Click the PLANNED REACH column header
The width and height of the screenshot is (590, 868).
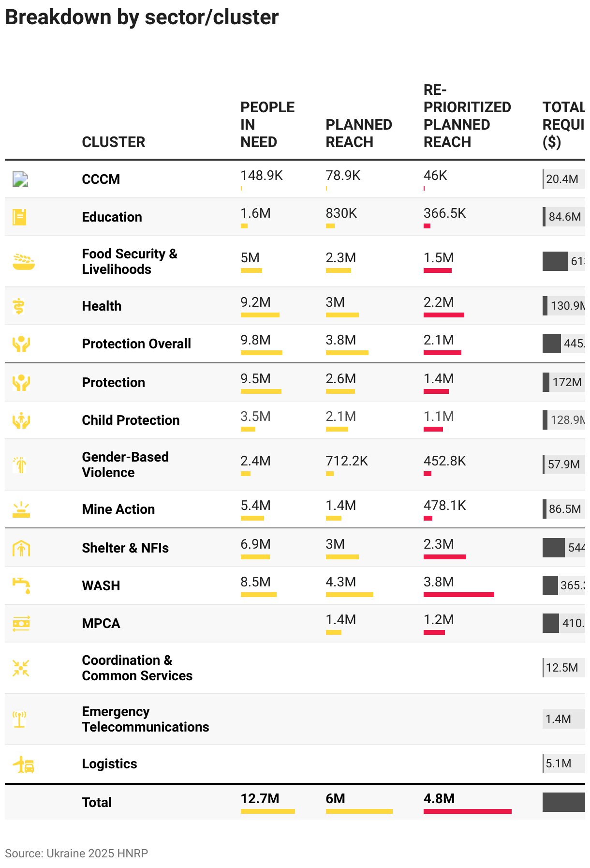pos(358,133)
